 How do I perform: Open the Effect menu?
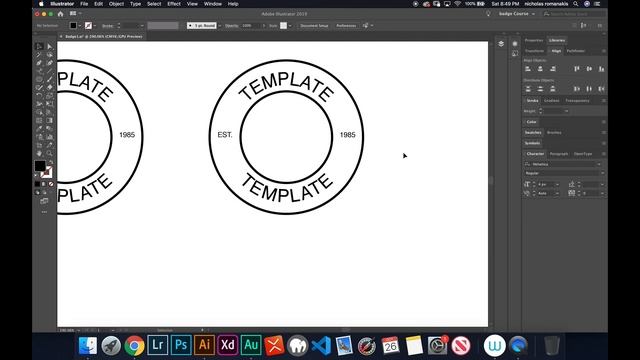click(173, 4)
